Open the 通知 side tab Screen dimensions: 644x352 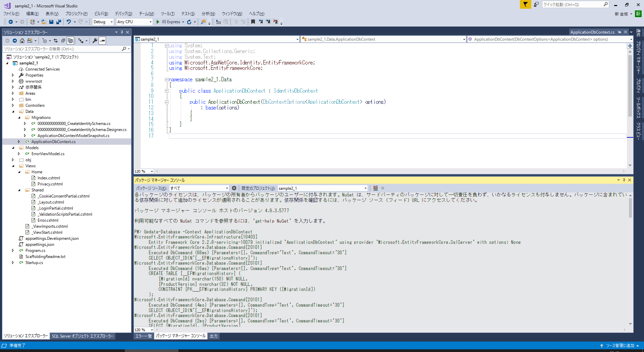point(638,33)
